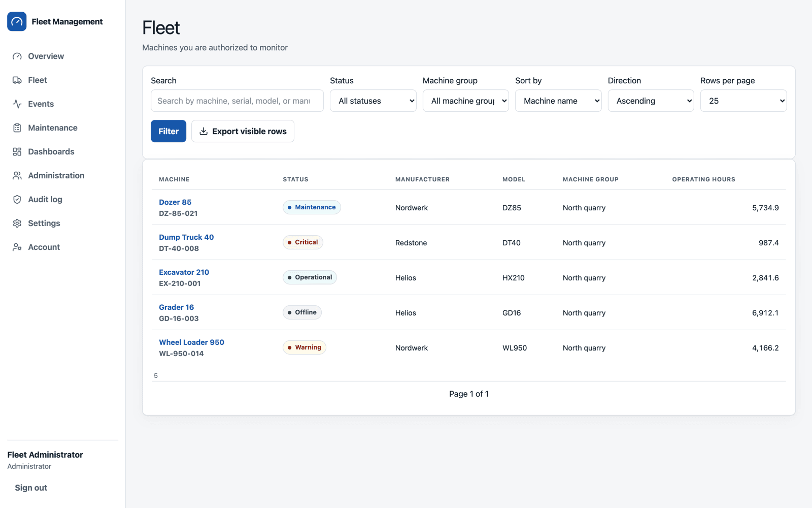Image resolution: width=812 pixels, height=508 pixels.
Task: Click the Maintenance clipboard icon
Action: (x=17, y=128)
